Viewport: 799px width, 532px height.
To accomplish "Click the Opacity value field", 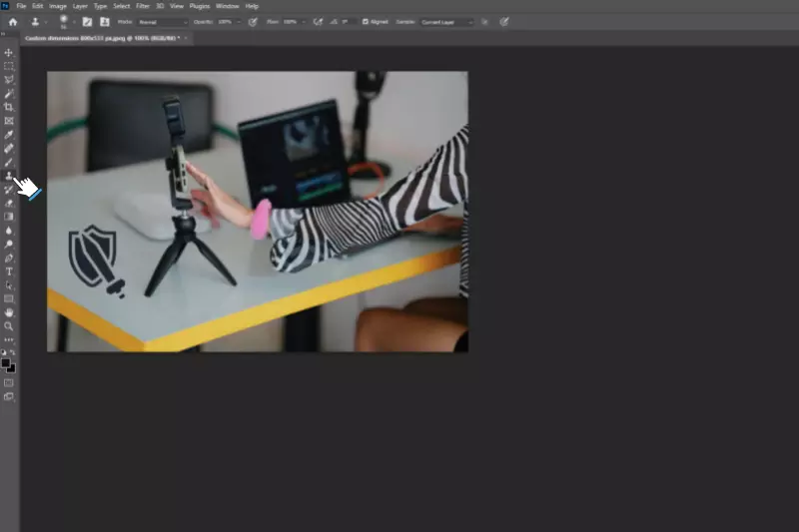I will tap(225, 22).
